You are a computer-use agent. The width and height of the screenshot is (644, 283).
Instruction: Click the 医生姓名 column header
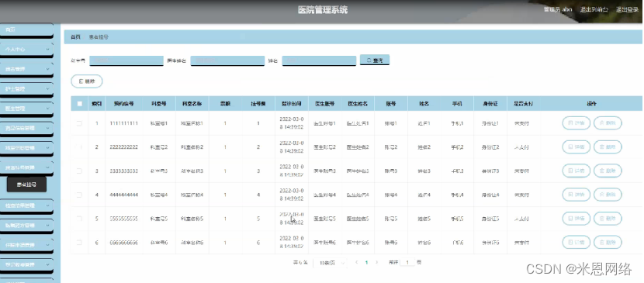(358, 104)
